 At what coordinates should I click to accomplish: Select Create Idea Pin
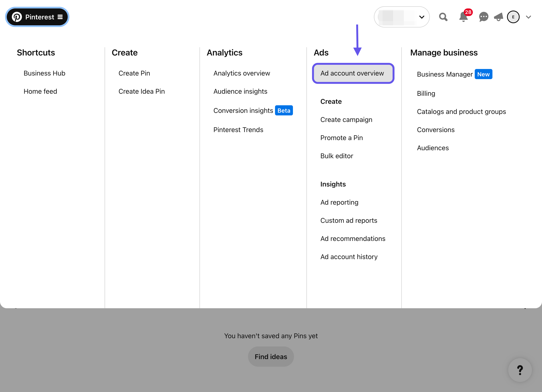pos(142,91)
